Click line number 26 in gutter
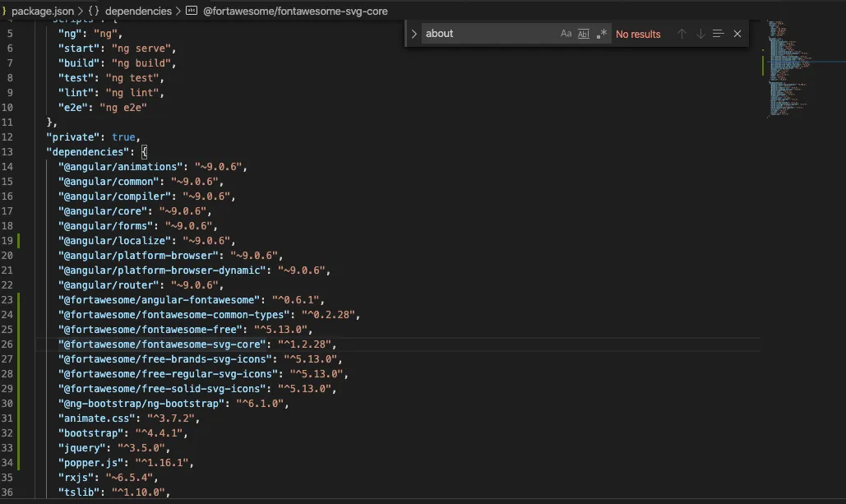Viewport: 846px width, 504px height. (x=7, y=344)
